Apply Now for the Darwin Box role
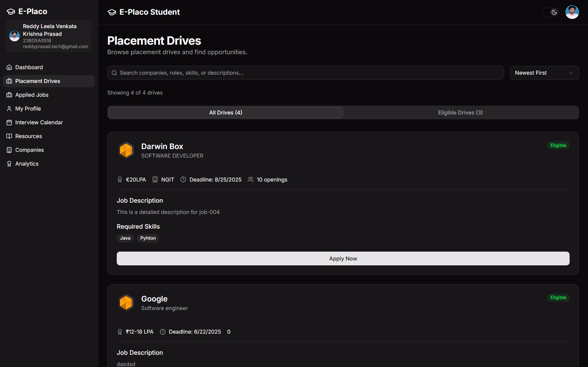Viewport: 588px width, 367px height. click(343, 258)
